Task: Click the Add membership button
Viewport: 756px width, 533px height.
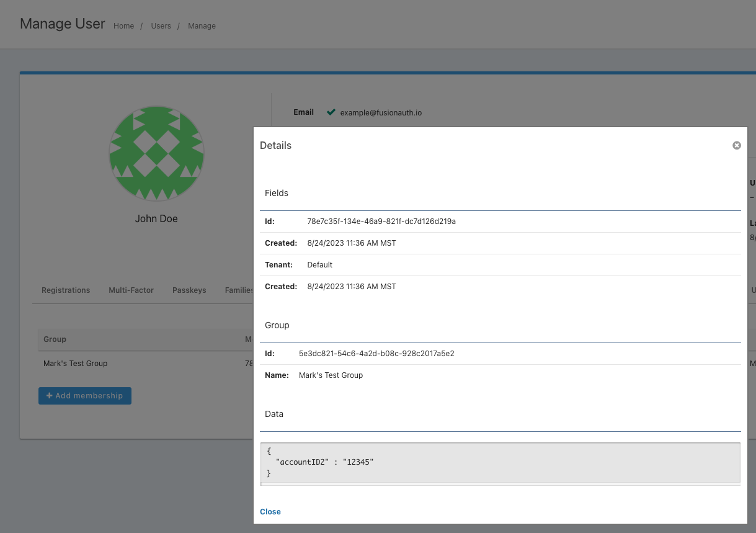Action: 85,396
